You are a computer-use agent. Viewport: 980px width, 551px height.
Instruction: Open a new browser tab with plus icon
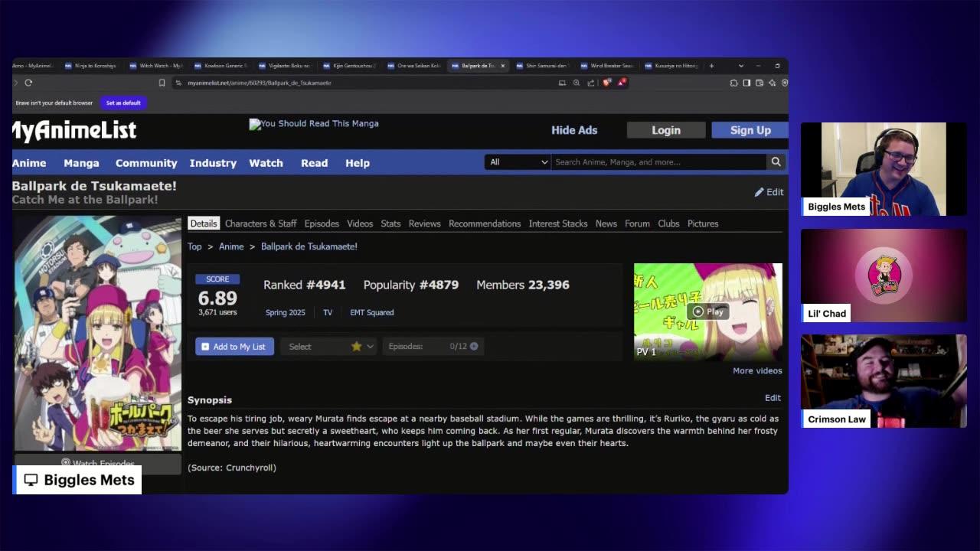(x=711, y=66)
